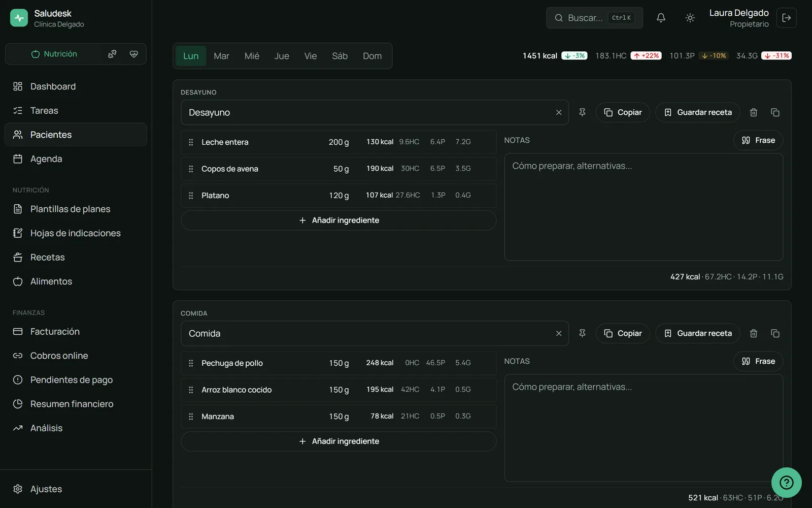Click the drag handle for Arroz blanco cocido
The image size is (812, 508).
coord(191,390)
